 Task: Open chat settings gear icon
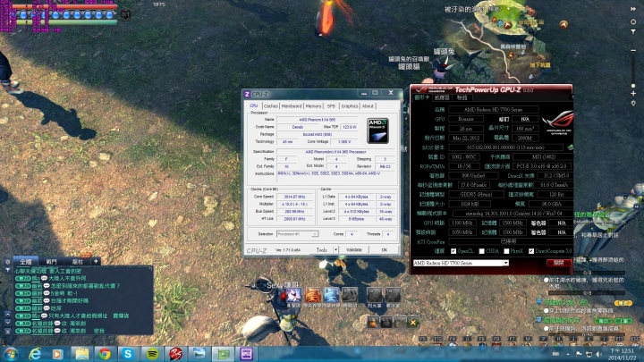pos(7,261)
